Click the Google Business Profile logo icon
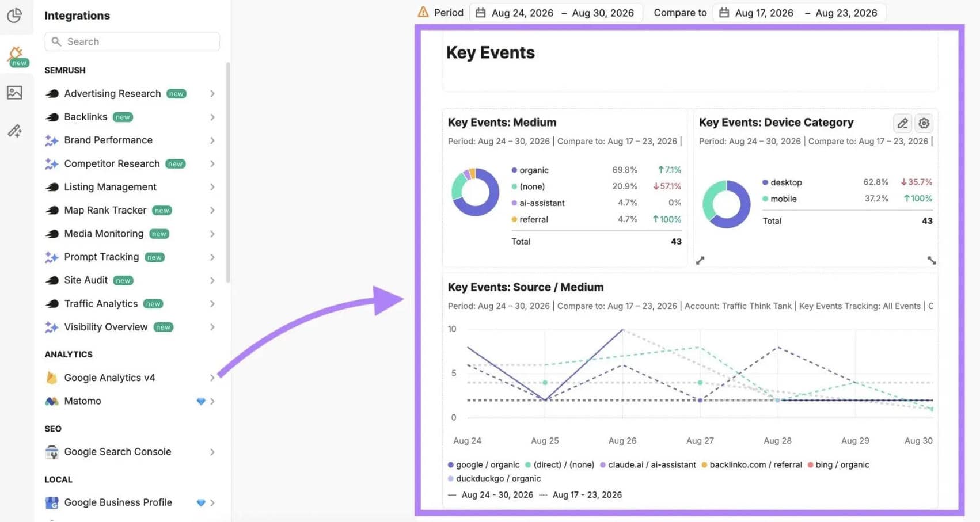The width and height of the screenshot is (980, 522). tap(52, 503)
